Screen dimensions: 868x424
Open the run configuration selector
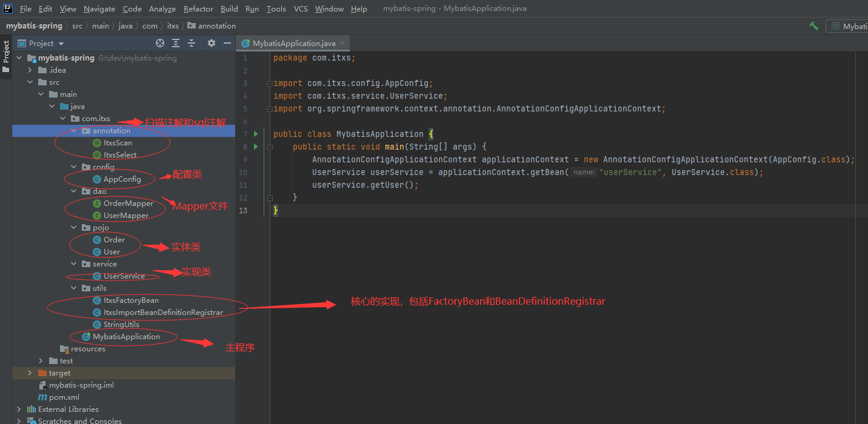pyautogui.click(x=849, y=26)
